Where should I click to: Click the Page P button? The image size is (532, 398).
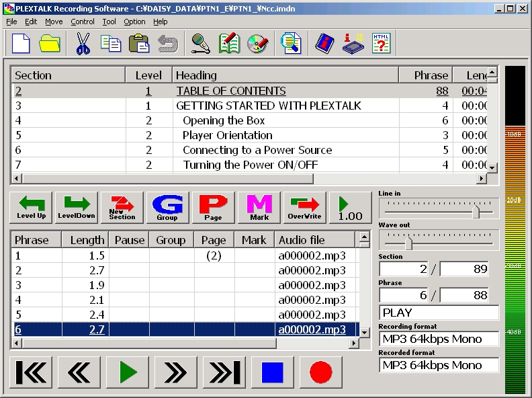pyautogui.click(x=214, y=207)
